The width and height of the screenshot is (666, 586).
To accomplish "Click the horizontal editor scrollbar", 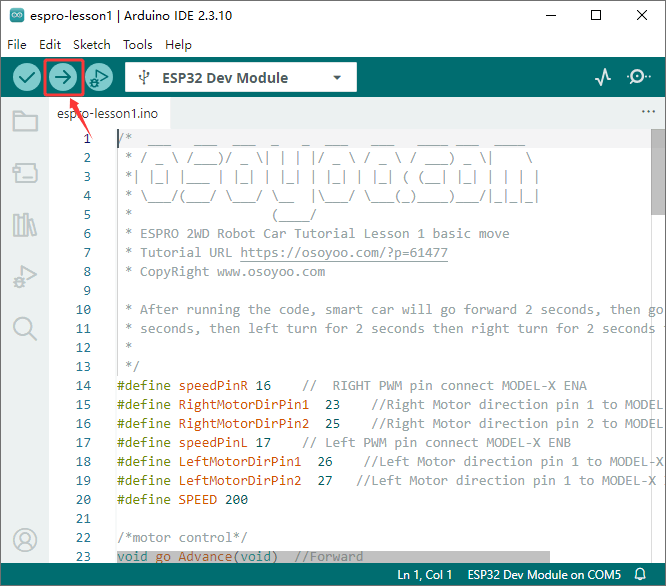I will point(333,557).
